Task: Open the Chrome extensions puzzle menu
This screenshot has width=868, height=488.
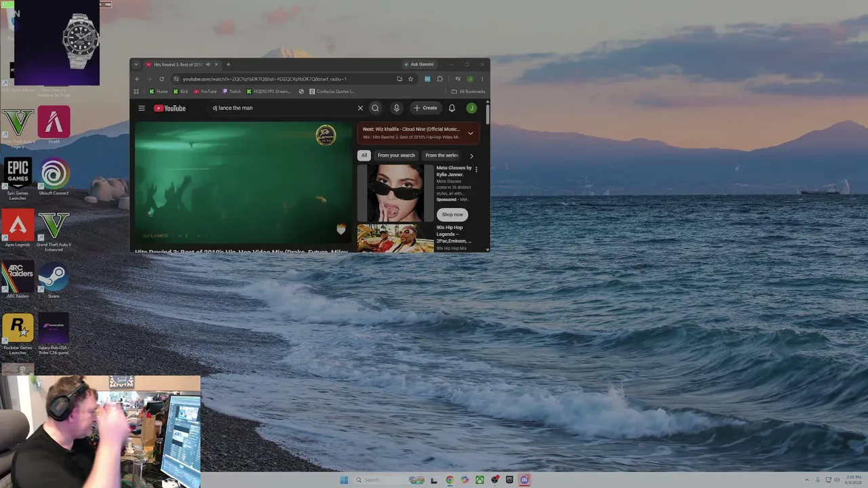Action: 439,79
